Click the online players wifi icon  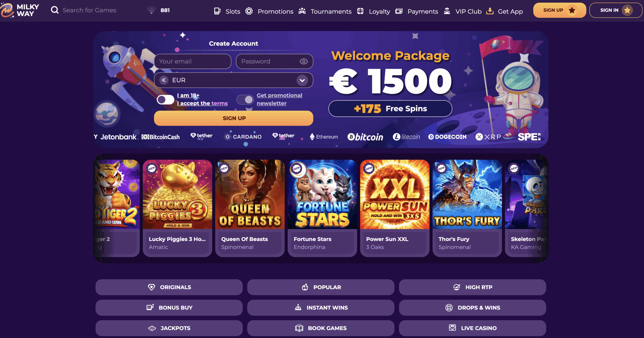pyautogui.click(x=151, y=10)
